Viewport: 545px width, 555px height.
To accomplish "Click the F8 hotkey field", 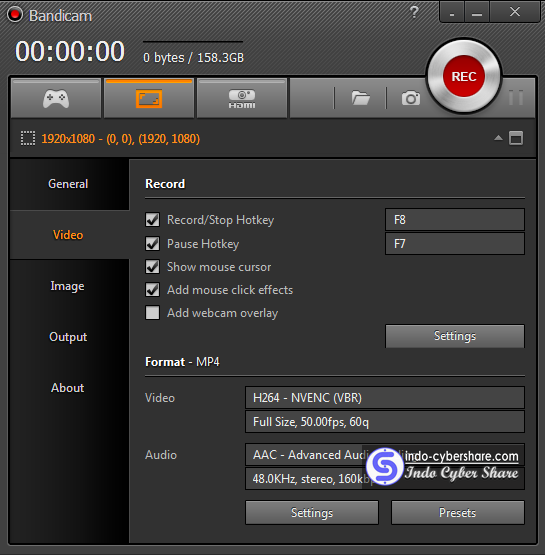I will [455, 220].
